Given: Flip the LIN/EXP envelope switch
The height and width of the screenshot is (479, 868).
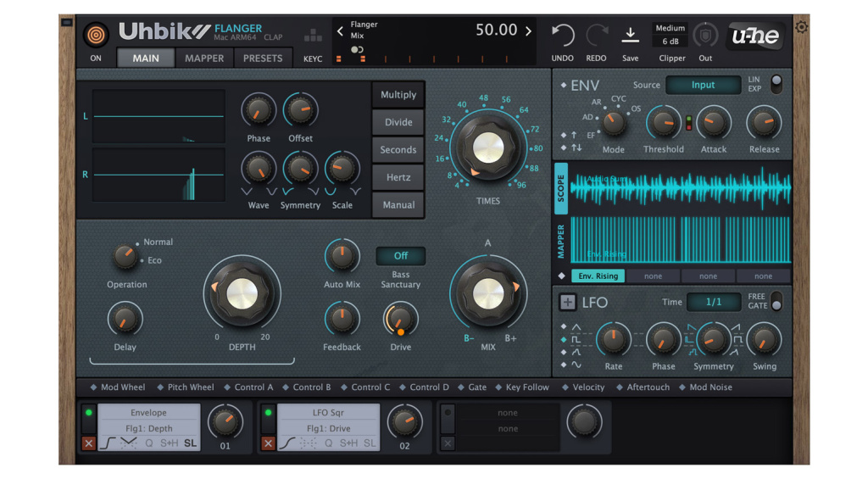Looking at the screenshot, I should click(x=775, y=84).
